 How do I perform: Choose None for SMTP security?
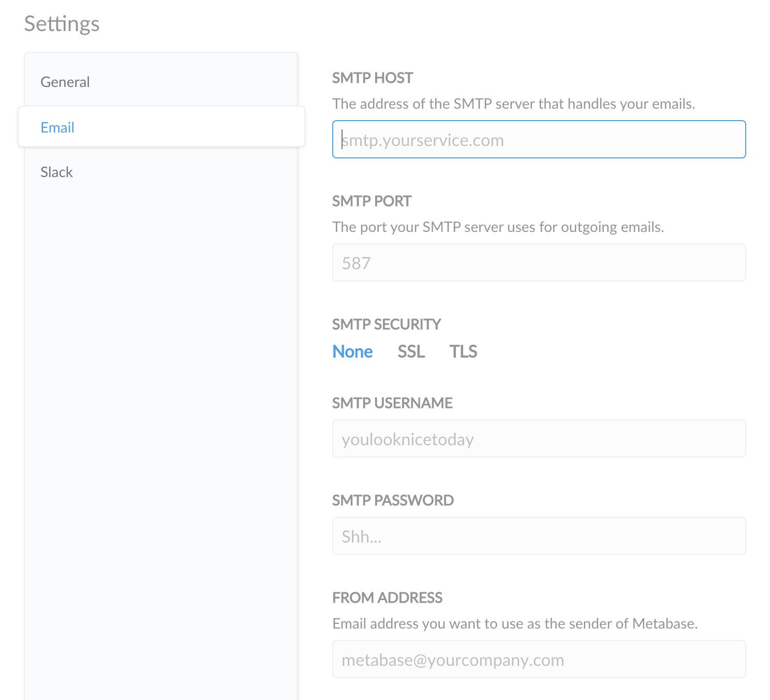352,352
